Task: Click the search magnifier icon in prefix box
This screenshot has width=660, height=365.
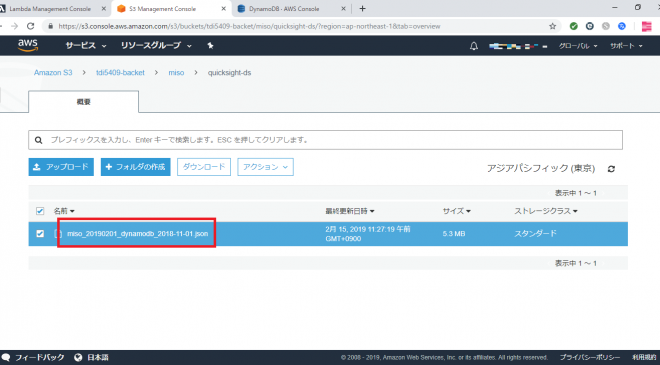Action: (38, 140)
